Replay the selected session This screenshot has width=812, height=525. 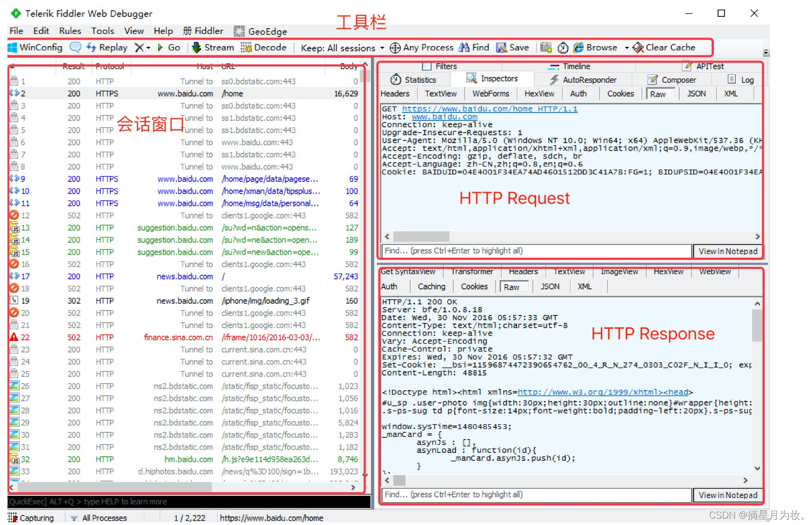pos(107,47)
